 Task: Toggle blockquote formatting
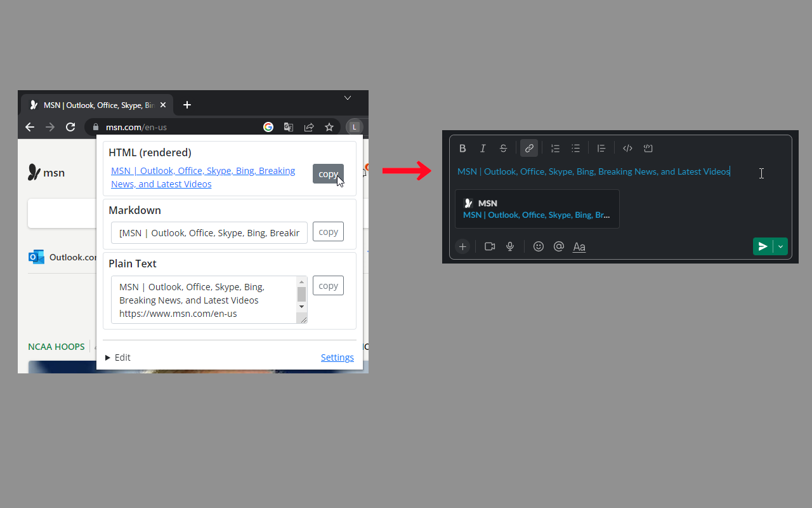pyautogui.click(x=601, y=148)
